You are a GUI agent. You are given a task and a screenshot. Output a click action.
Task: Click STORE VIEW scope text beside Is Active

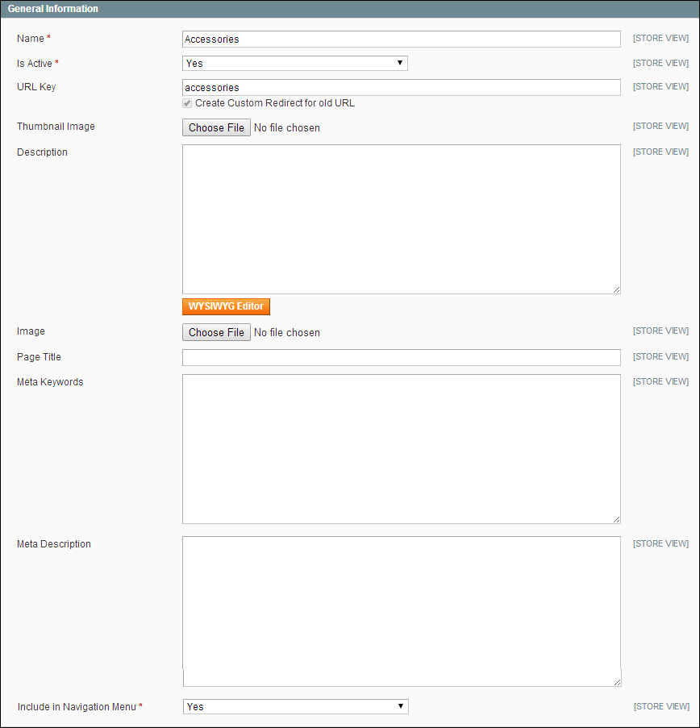click(660, 63)
